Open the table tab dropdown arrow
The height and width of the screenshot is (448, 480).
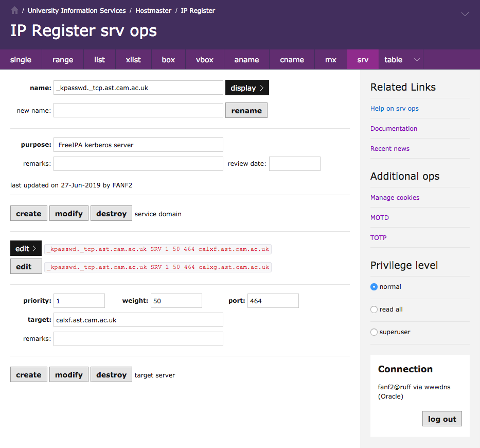[417, 60]
